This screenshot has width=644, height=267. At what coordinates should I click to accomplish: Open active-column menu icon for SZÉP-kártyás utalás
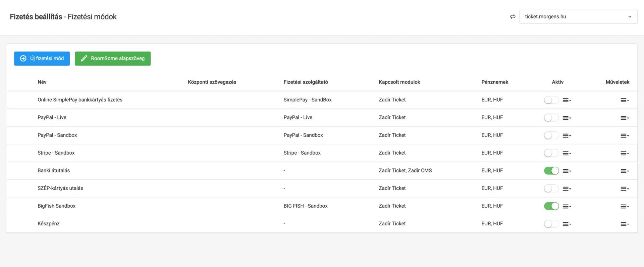click(x=567, y=189)
